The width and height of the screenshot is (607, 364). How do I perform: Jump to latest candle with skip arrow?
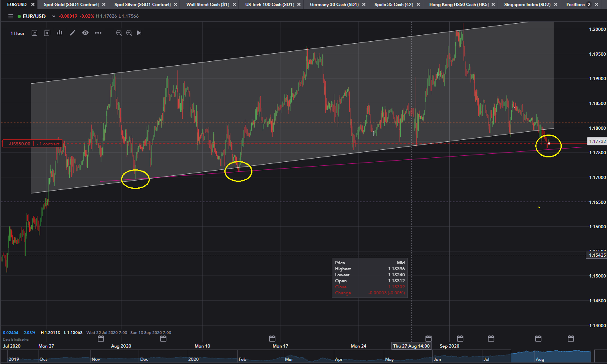(139, 33)
